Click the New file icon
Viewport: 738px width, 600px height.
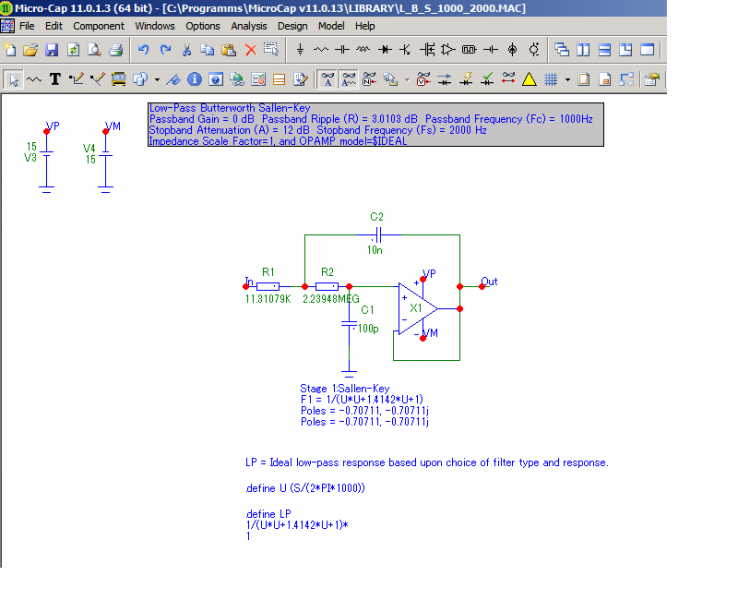pos(10,49)
